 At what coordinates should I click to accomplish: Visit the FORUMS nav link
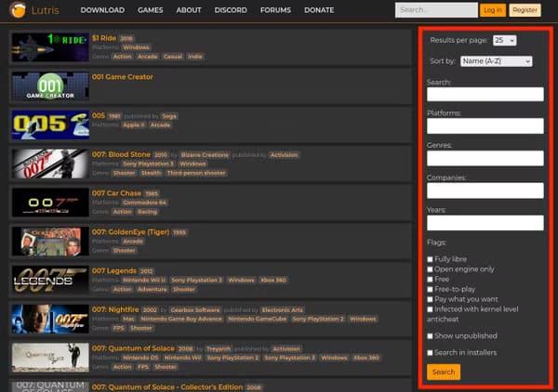275,10
